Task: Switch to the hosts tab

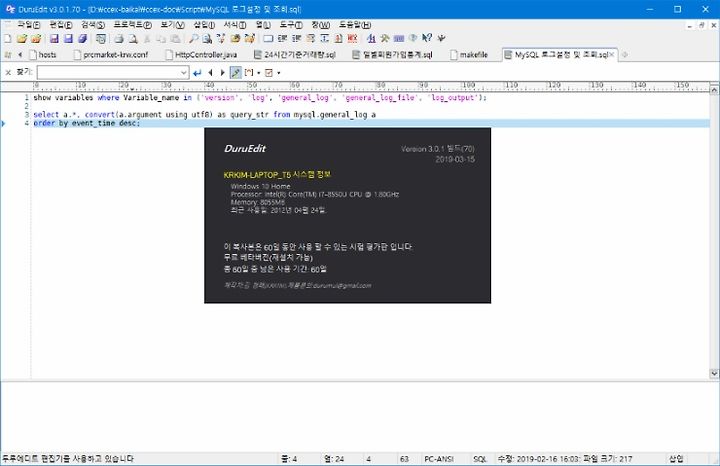Action: click(43, 55)
